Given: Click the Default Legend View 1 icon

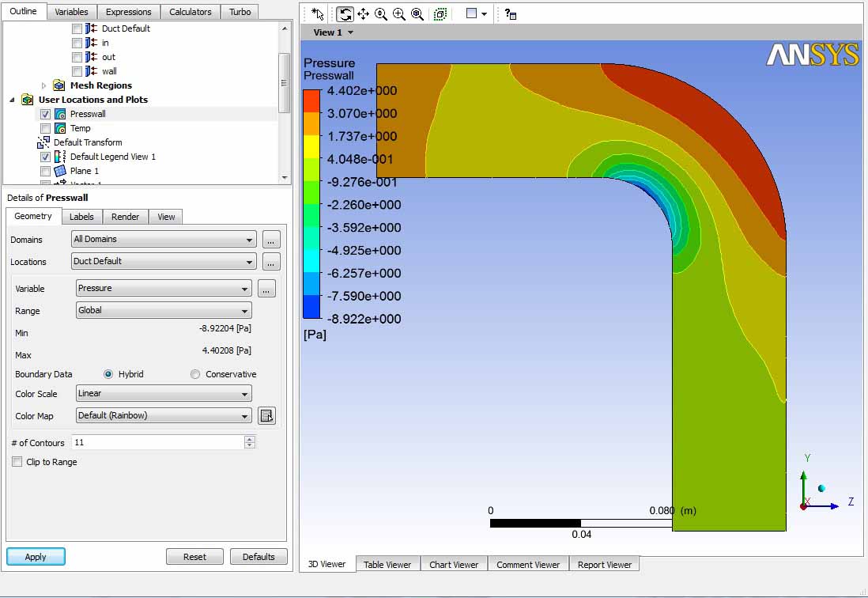Looking at the screenshot, I should [60, 157].
